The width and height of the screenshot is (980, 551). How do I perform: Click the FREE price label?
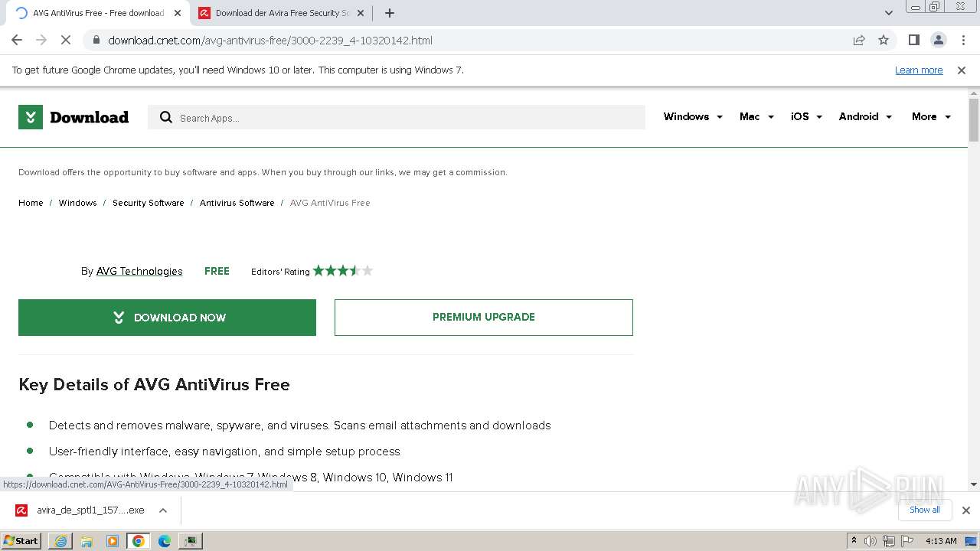click(217, 271)
